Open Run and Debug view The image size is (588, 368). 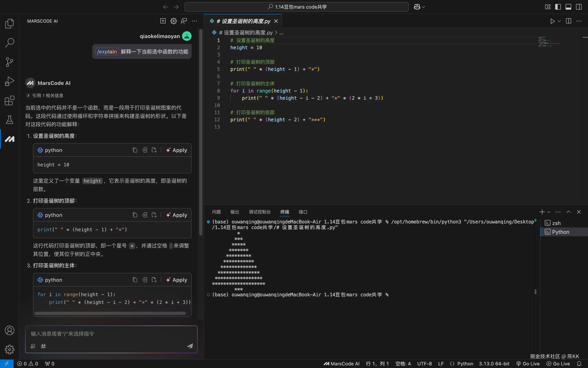click(9, 81)
